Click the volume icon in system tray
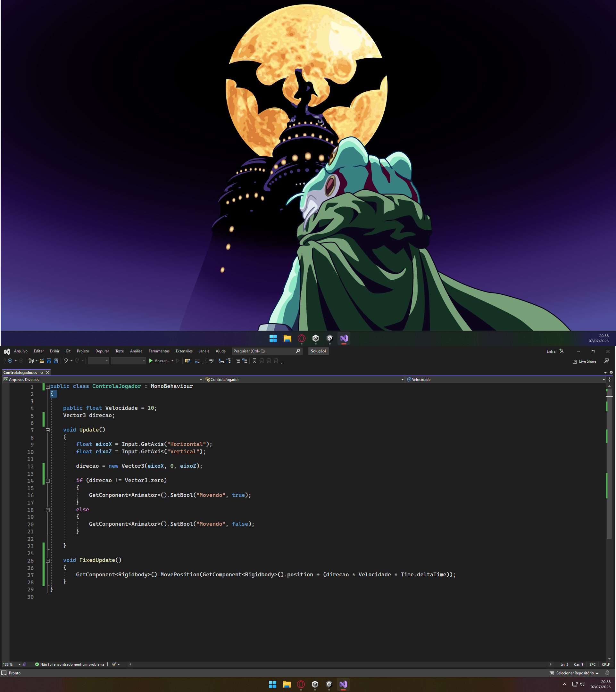 [x=582, y=684]
